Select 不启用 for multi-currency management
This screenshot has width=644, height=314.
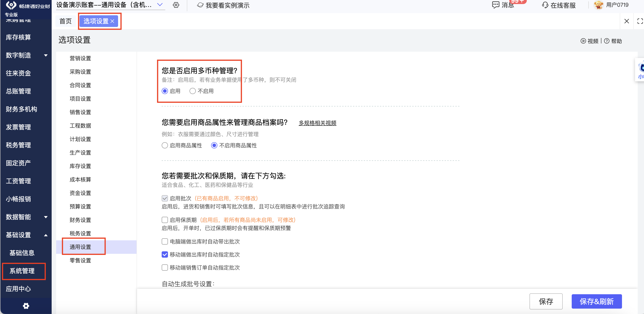[192, 91]
